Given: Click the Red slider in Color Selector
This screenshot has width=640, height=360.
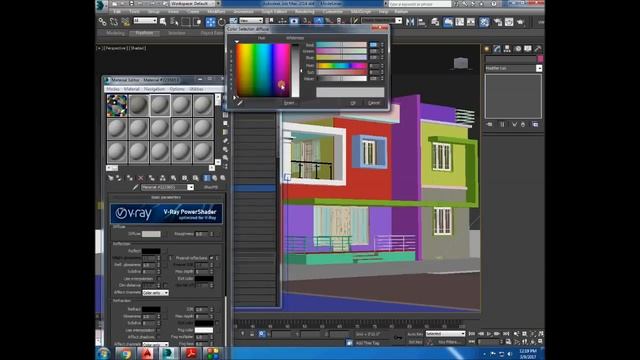Looking at the screenshot, I should [341, 44].
